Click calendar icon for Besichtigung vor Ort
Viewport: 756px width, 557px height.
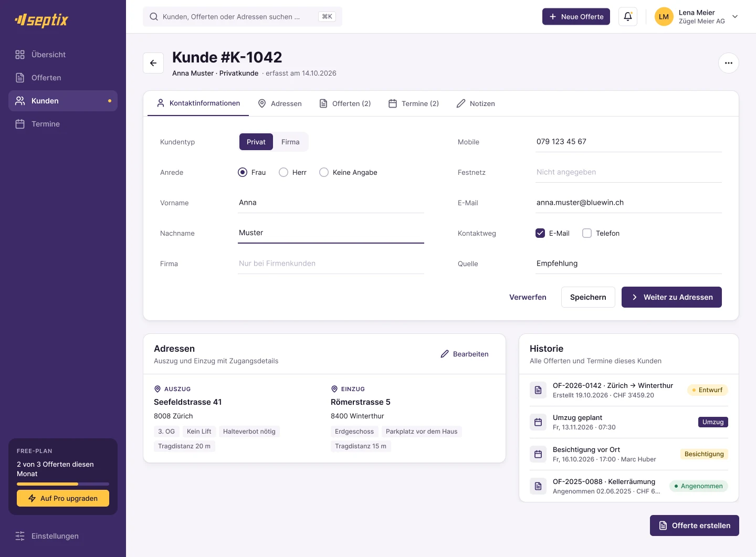coord(538,454)
